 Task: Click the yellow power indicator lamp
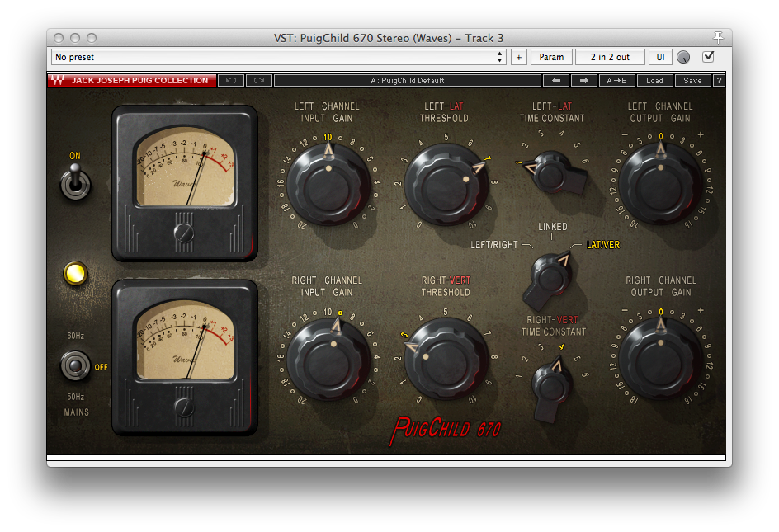point(76,273)
